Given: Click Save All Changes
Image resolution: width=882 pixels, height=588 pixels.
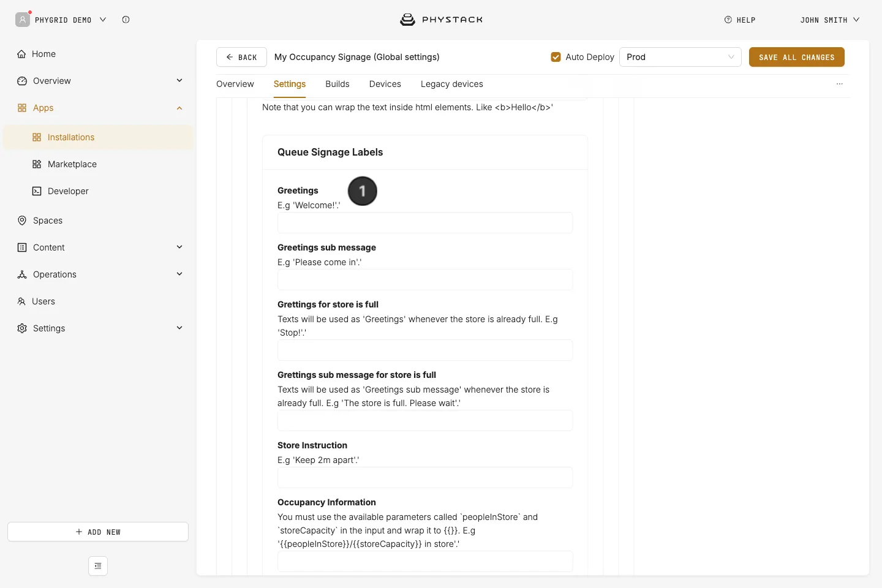Looking at the screenshot, I should point(797,57).
